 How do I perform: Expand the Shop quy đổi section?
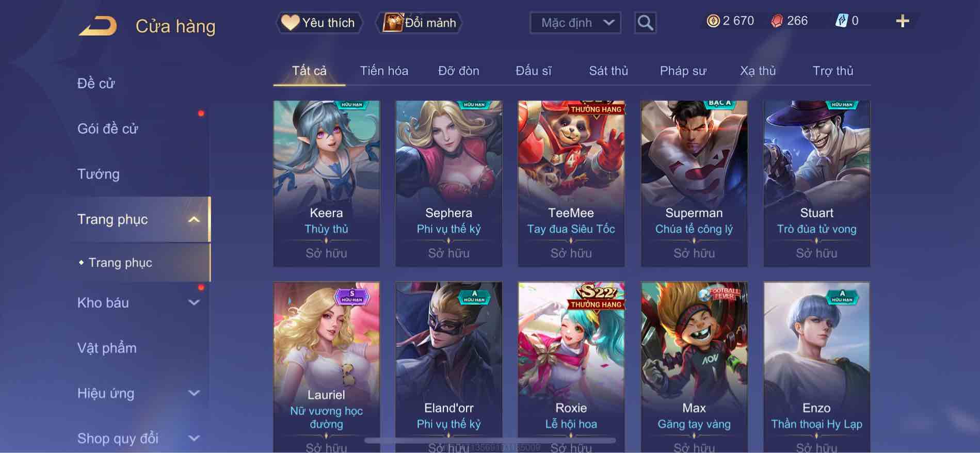194,439
